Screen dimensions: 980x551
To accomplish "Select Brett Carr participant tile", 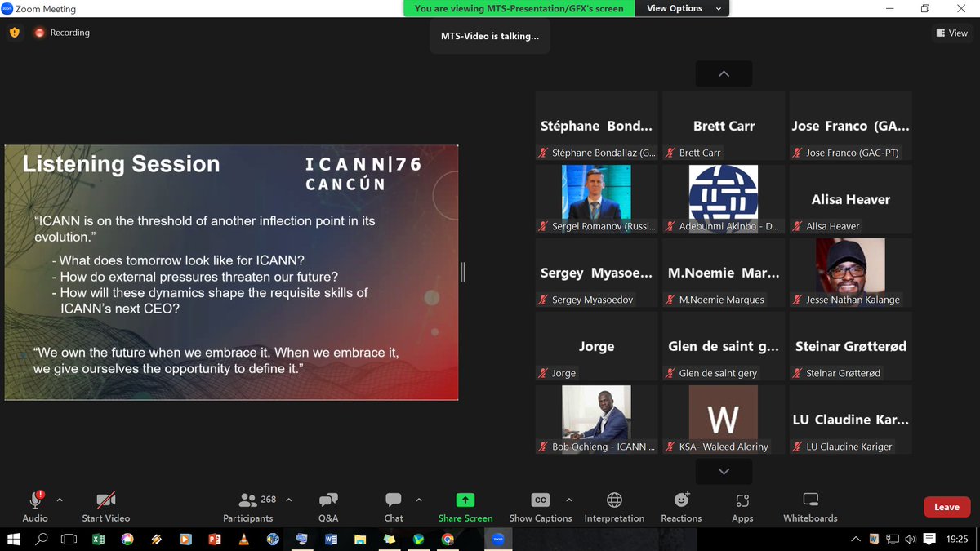I will (724, 126).
